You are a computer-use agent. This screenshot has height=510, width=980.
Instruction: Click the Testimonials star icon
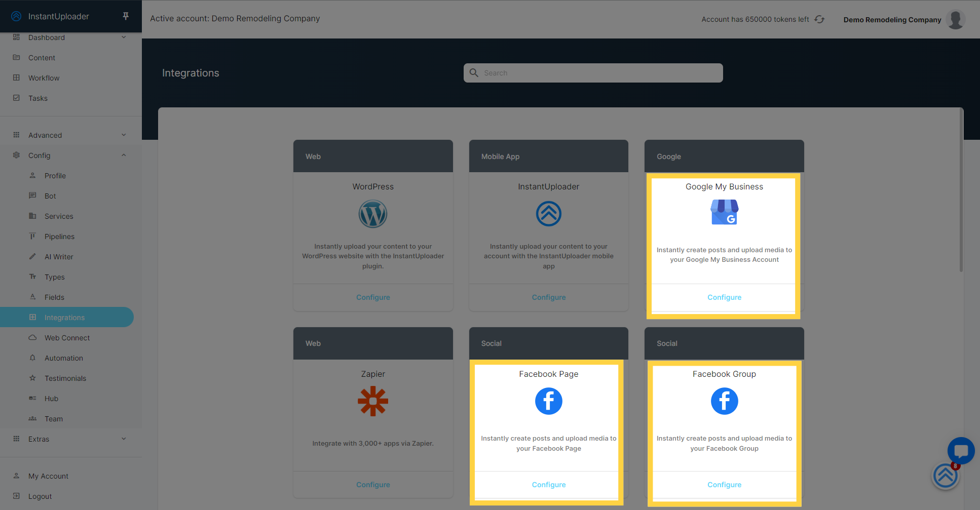32,378
